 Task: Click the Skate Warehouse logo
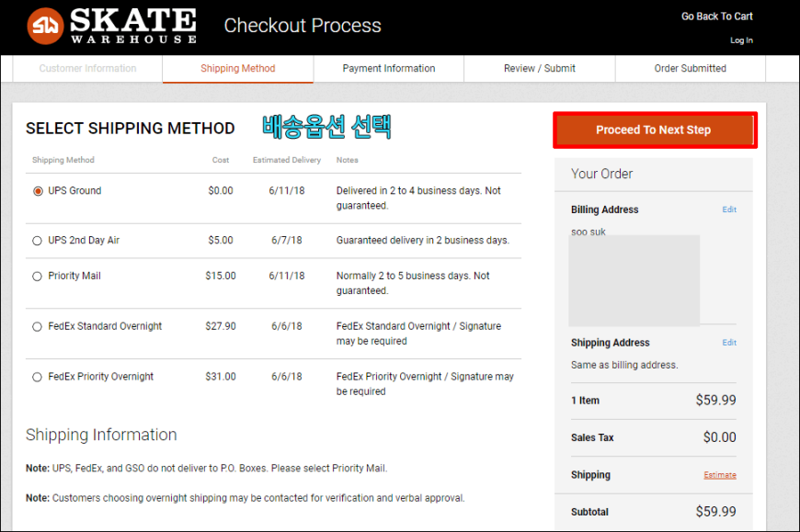pyautogui.click(x=112, y=26)
